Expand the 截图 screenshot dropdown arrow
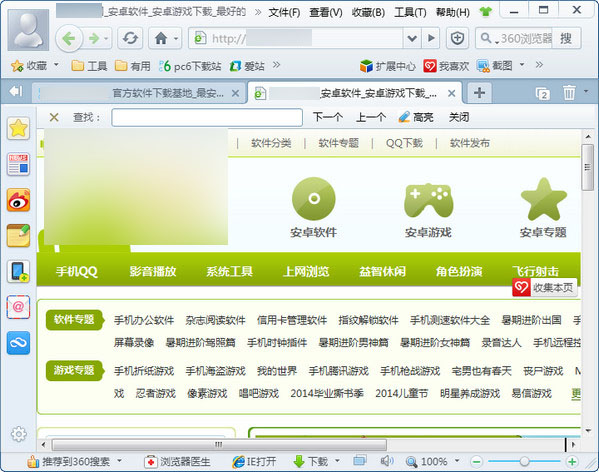Image resolution: width=599 pixels, height=472 pixels. [x=522, y=65]
